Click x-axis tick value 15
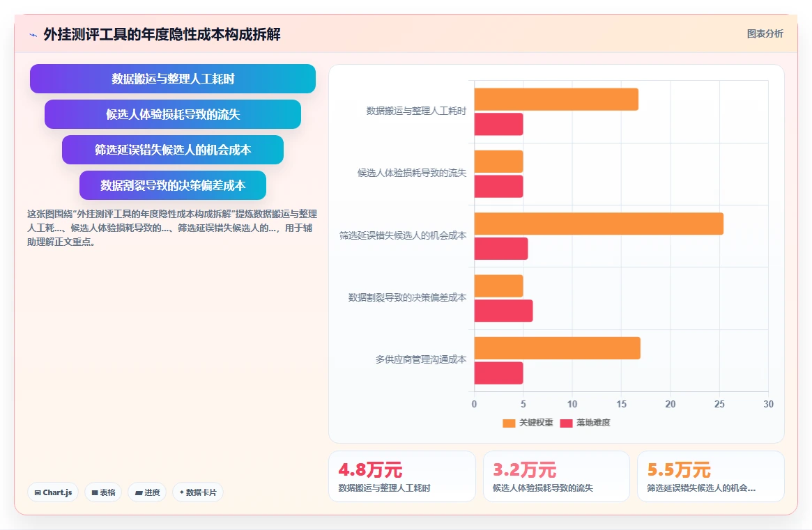 tap(621, 404)
